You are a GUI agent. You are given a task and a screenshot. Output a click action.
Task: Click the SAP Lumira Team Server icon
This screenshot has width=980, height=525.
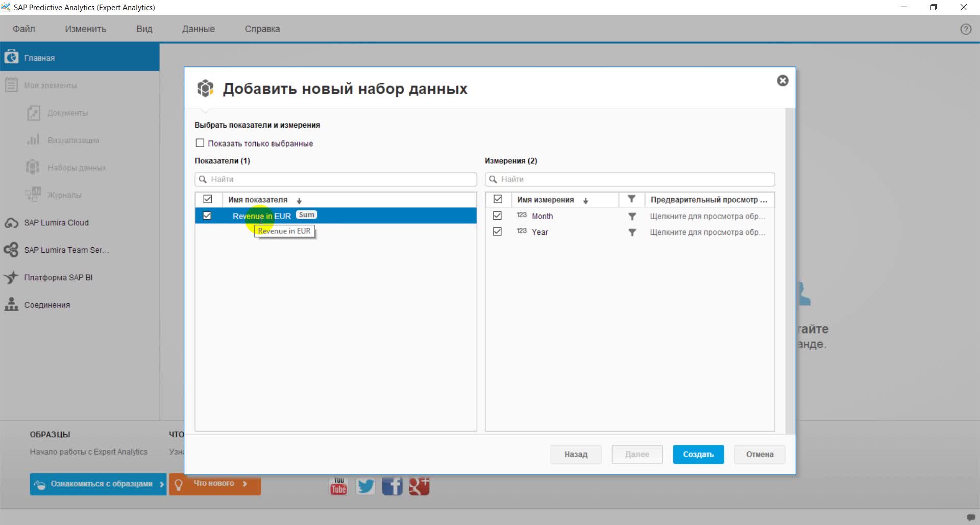[x=11, y=250]
